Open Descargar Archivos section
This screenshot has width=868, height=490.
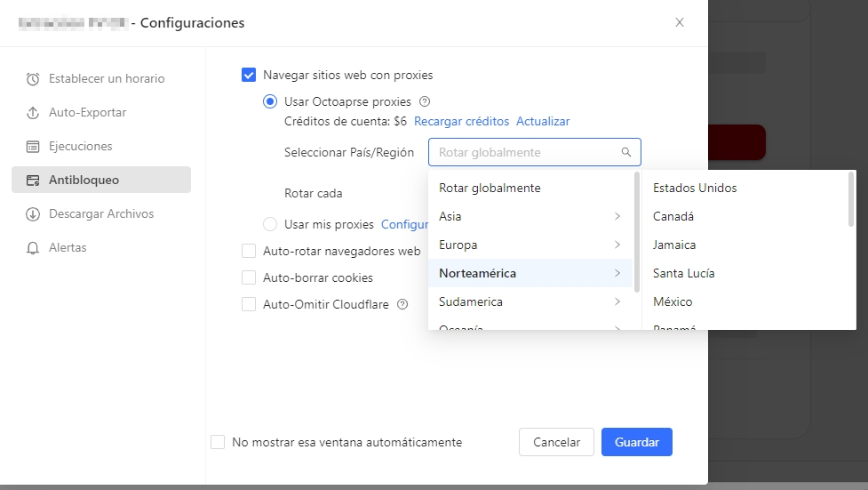pyautogui.click(x=101, y=214)
